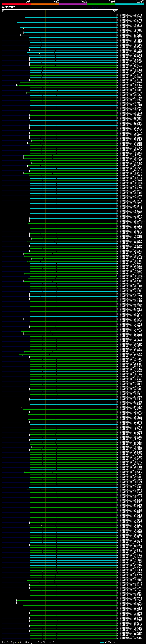Open hit UniRef100_Q9SNY3
Viewport: 146px width, 644px height.
pos(131,15)
